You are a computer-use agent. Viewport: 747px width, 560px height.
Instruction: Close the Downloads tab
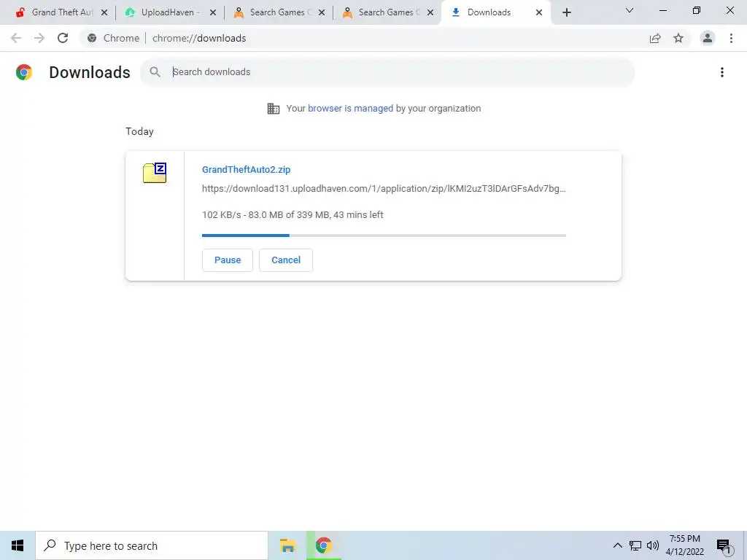(x=539, y=12)
